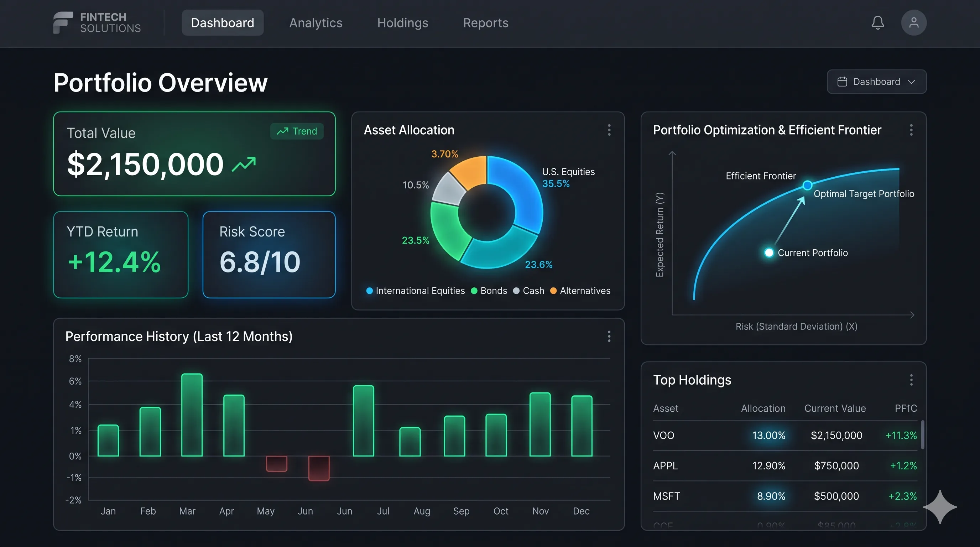
Task: Click the calendar icon in Dashboard selector
Action: [842, 82]
